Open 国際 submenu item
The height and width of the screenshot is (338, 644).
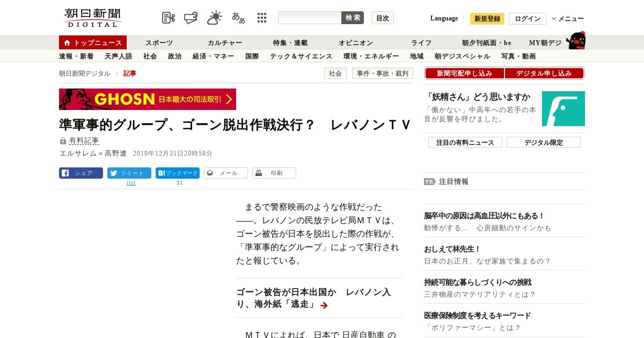[x=252, y=56]
